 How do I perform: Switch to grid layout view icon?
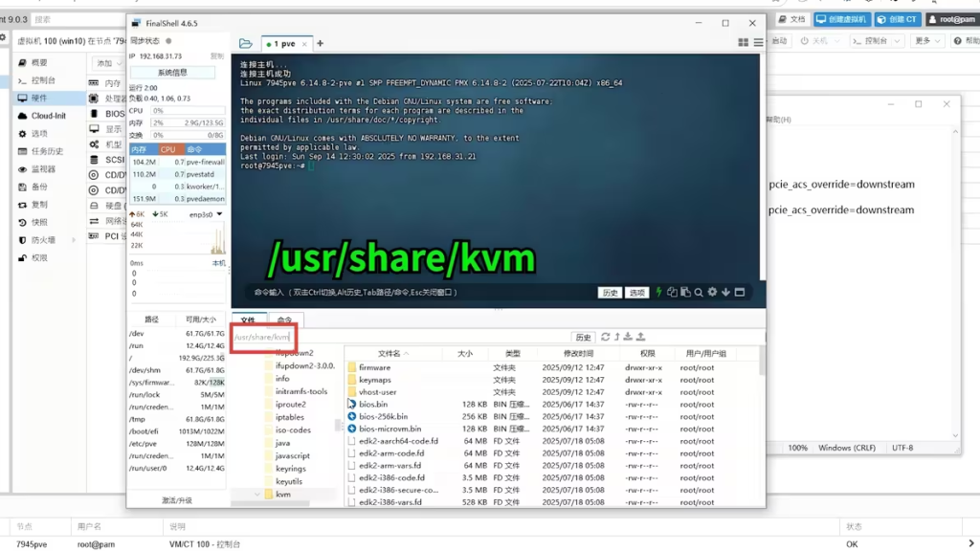click(744, 43)
